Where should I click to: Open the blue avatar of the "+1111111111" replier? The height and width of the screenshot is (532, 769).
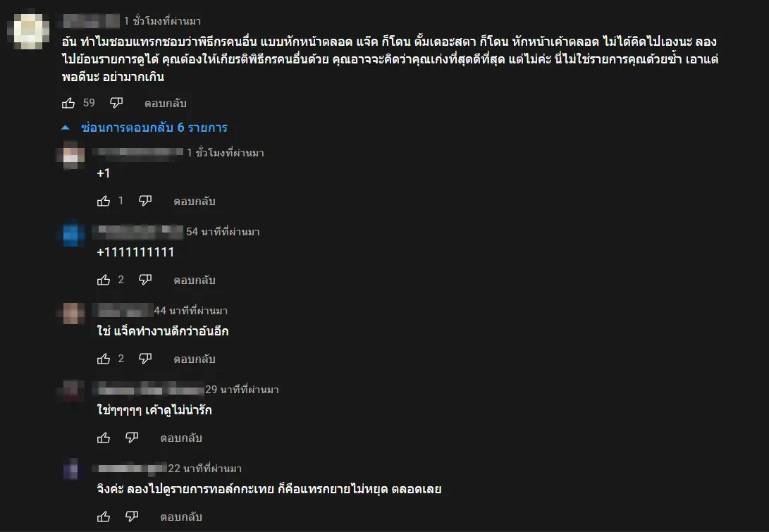tap(73, 235)
